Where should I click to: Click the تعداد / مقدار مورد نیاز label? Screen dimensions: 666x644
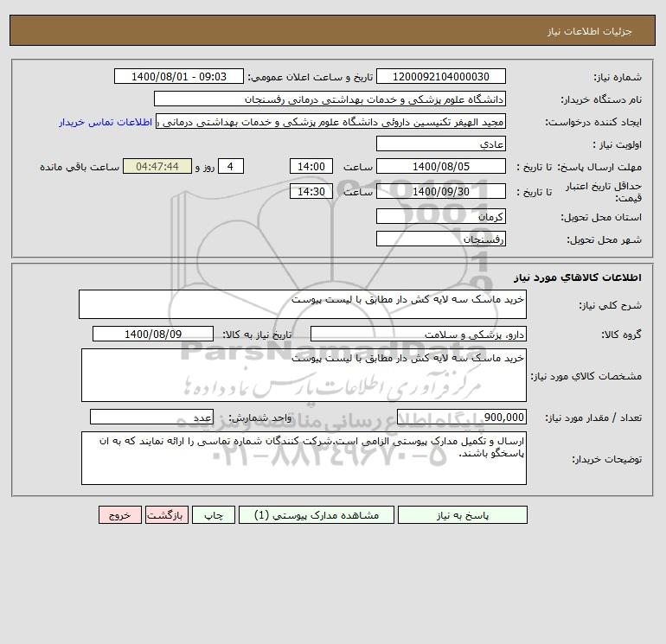(x=593, y=418)
